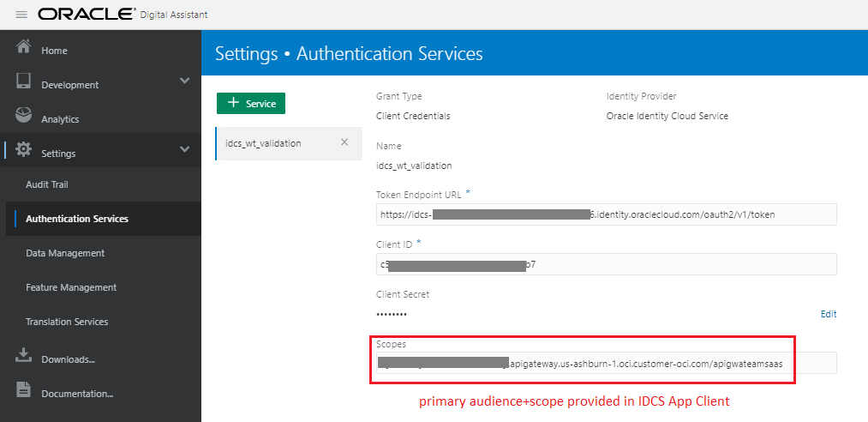The width and height of the screenshot is (868, 422).
Task: Open Downloads... in sidebar
Action: [x=68, y=359]
